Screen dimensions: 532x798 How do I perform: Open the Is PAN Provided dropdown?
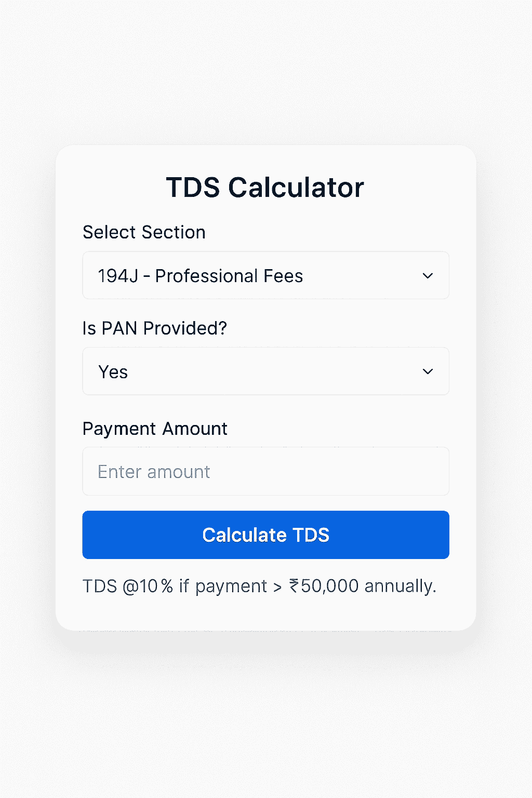[265, 371]
